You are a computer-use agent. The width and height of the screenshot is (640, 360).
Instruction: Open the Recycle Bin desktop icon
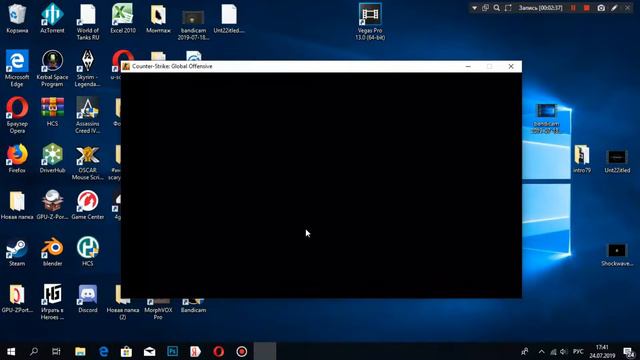(x=17, y=18)
